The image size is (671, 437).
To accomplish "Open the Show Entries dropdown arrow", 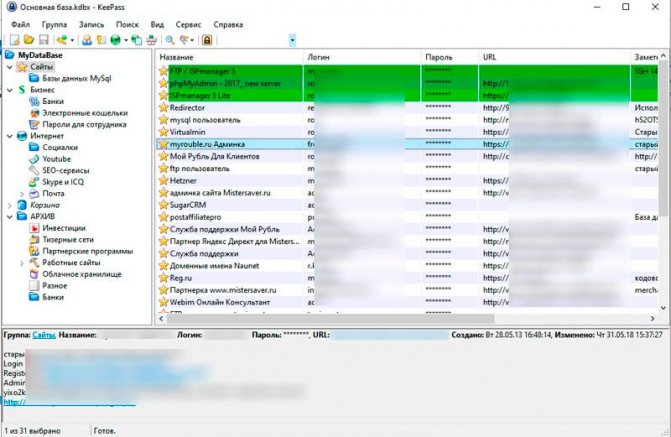I will click(193, 40).
